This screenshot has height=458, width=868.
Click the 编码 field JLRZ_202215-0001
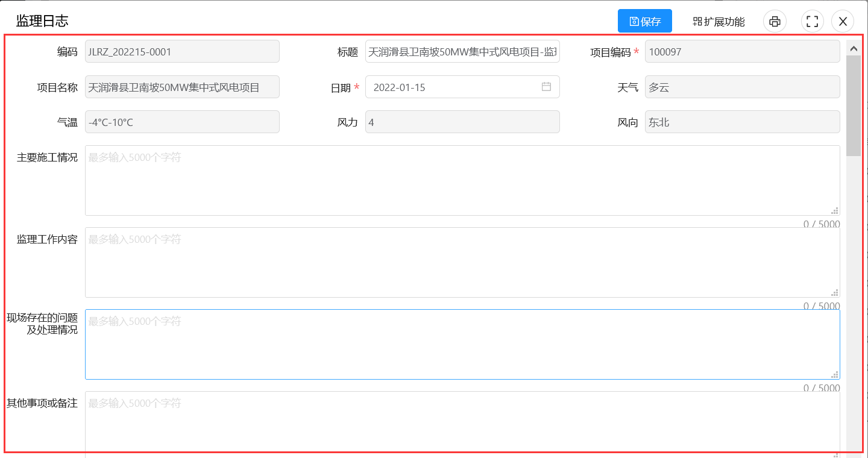(x=182, y=52)
